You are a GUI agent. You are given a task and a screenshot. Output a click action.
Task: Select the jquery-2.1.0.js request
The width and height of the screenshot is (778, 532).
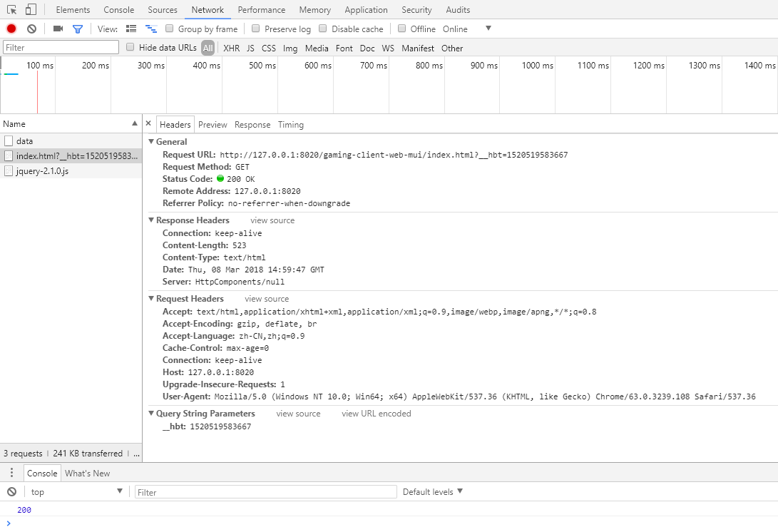coord(42,171)
